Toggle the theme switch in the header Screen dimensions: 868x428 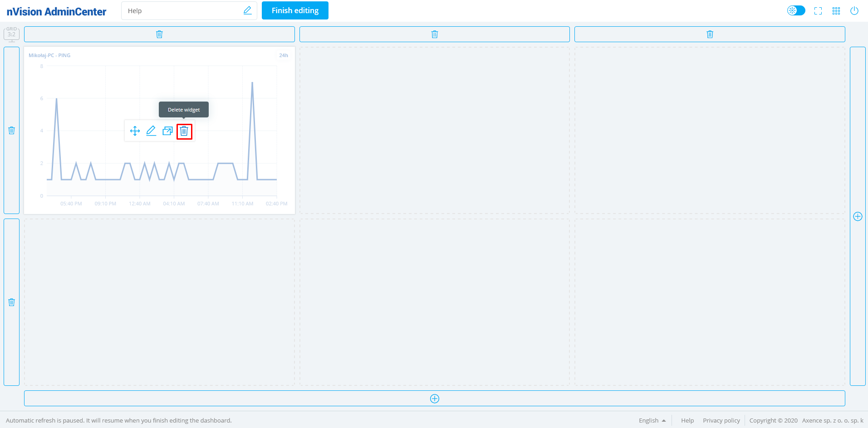796,11
